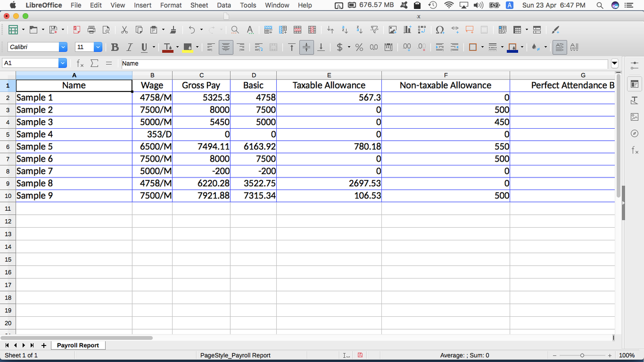Click the Insert Hyperlink icon

(455, 30)
